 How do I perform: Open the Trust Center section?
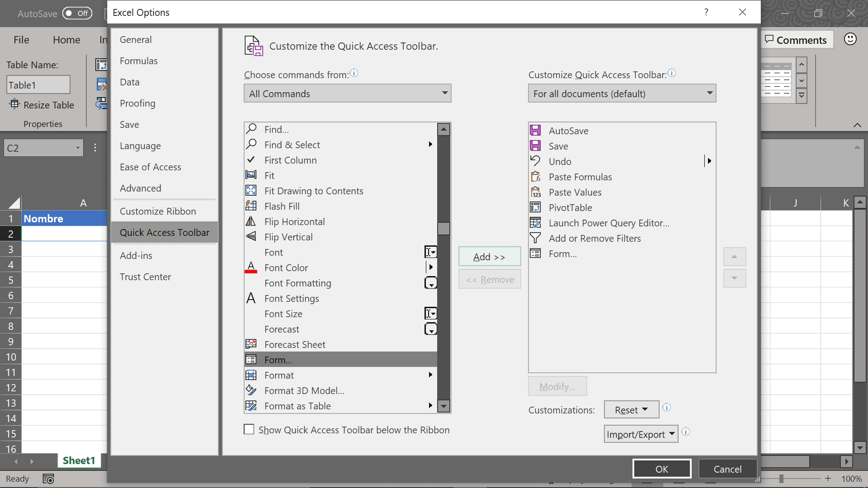pyautogui.click(x=145, y=277)
